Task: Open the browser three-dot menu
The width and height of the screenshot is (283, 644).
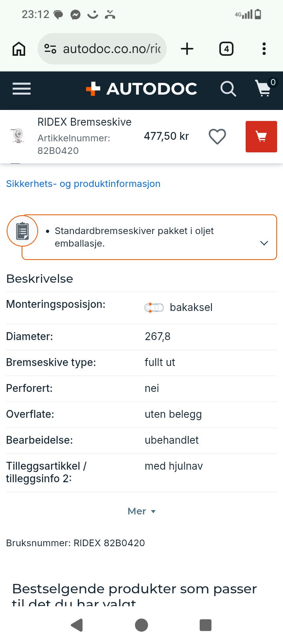Action: click(x=264, y=49)
